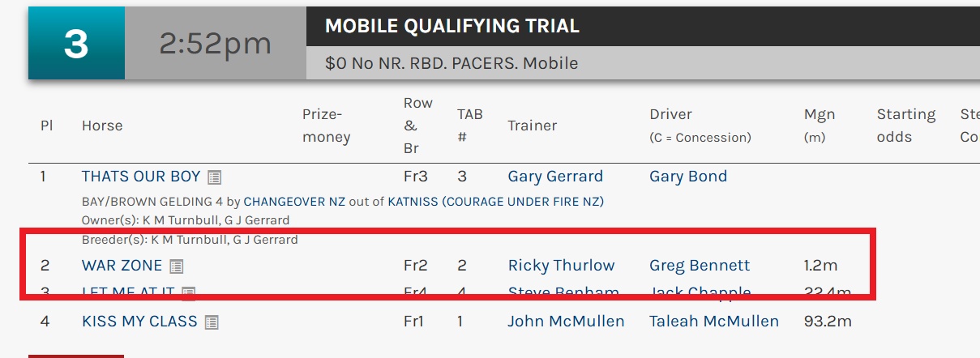Open trainer Gary Gerrard's profile
This screenshot has width=980, height=358.
[x=555, y=177]
